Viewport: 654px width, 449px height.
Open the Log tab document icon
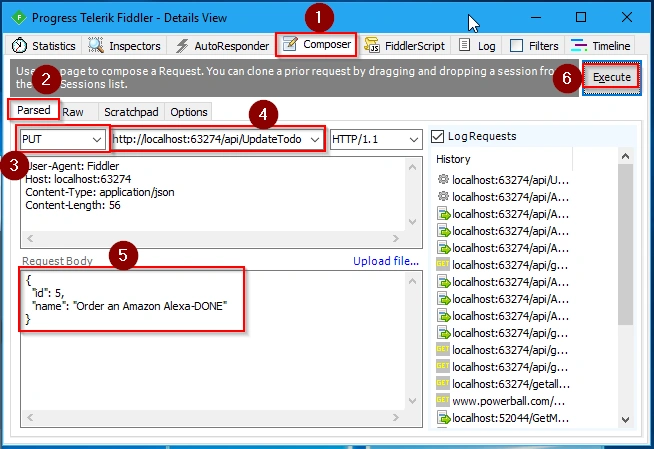[x=464, y=45]
